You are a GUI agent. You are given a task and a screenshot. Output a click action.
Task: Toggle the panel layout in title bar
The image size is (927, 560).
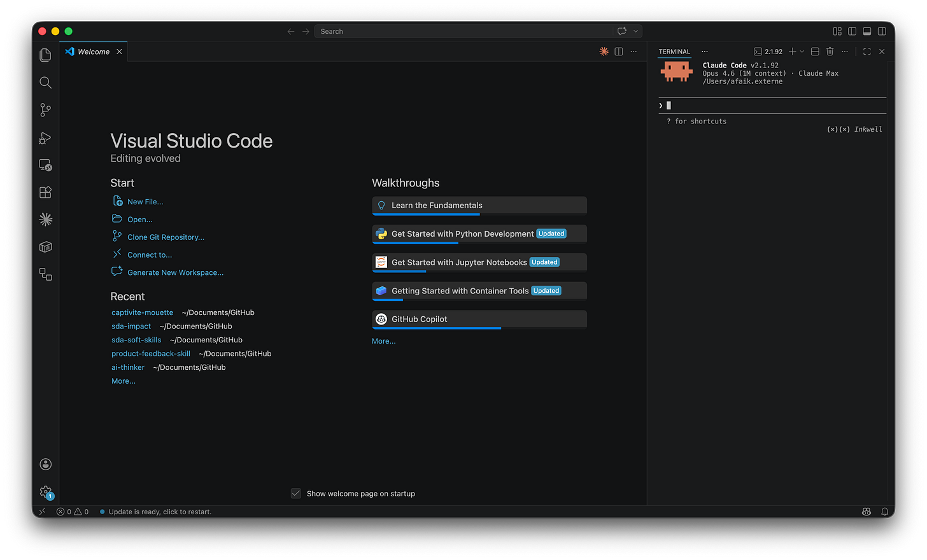pos(867,31)
